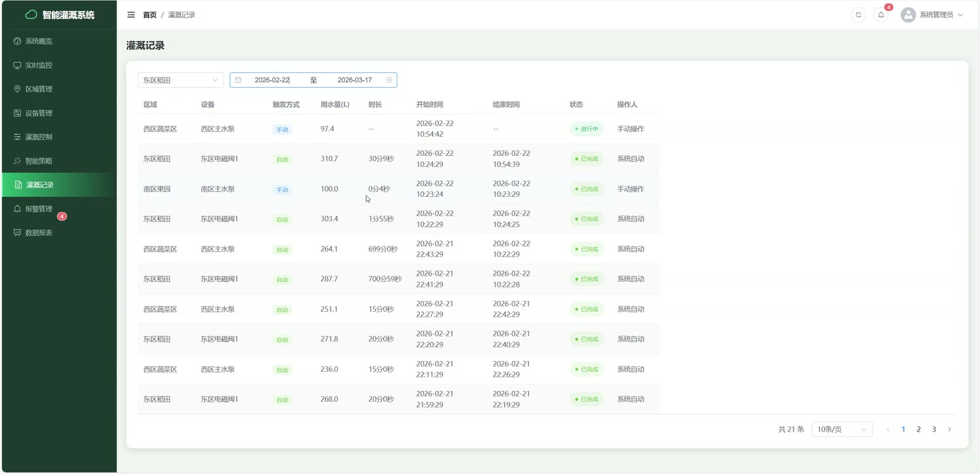Click the red badge on the header bell
The width and height of the screenshot is (980, 474).
coord(889,7)
